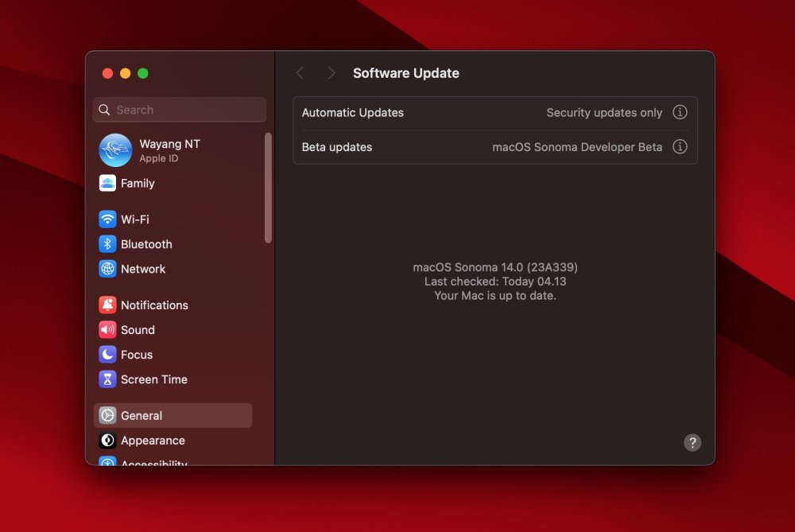Image resolution: width=795 pixels, height=532 pixels.
Task: Select the Family icon in sidebar
Action: [107, 183]
